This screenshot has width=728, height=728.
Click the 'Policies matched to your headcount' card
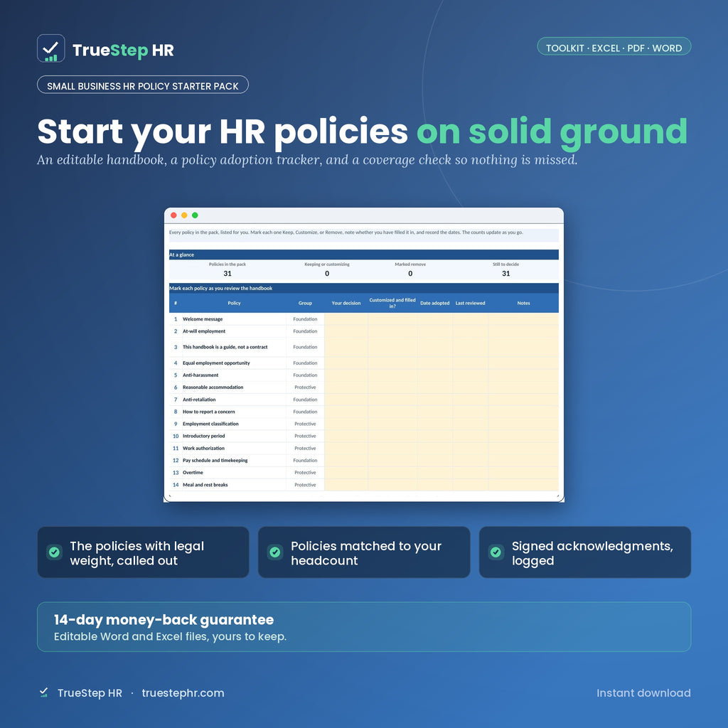(364, 552)
